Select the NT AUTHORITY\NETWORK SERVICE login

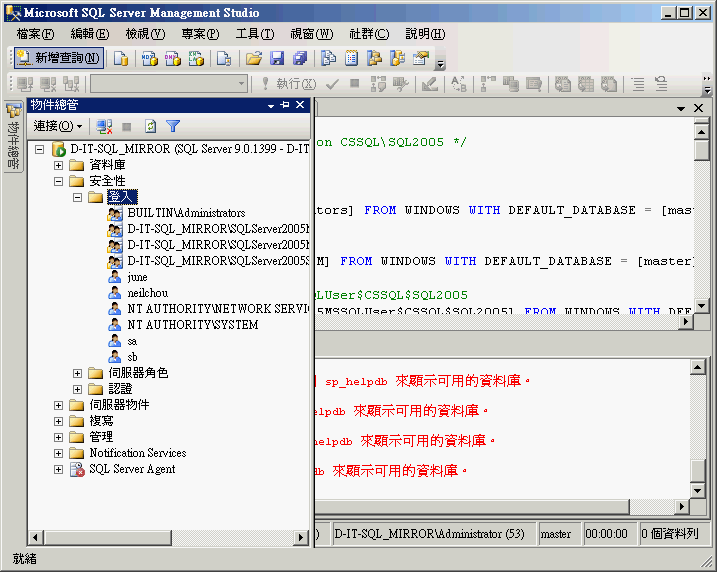(x=218, y=309)
